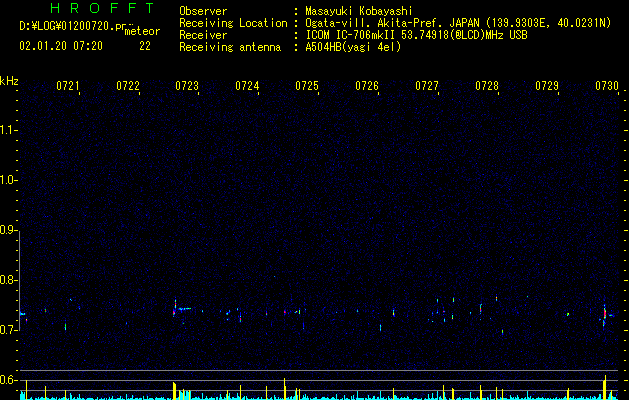
Task: Click the HROFFT title text
Action: pyautogui.click(x=102, y=8)
